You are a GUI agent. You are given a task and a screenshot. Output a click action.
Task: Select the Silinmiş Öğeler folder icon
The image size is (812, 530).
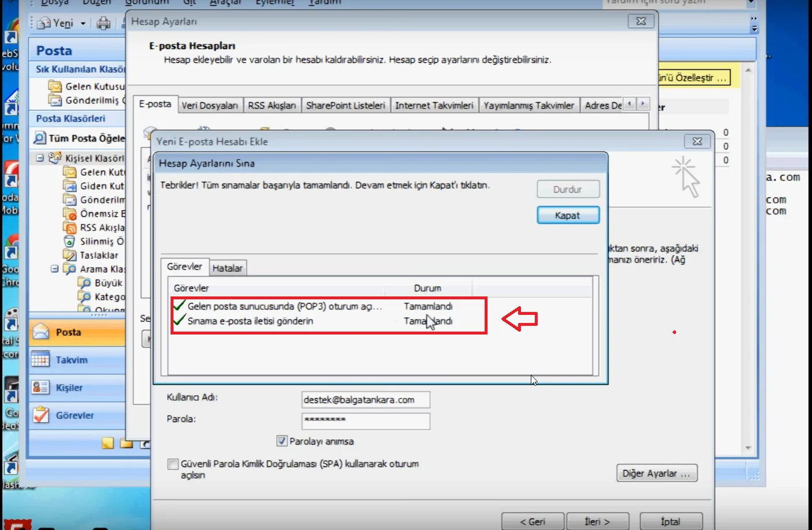pos(70,242)
